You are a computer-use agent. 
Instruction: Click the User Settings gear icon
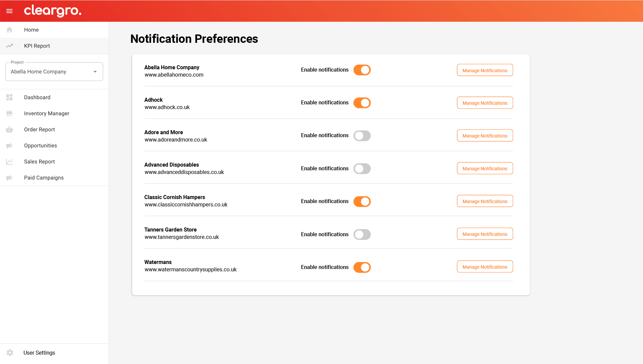coord(10,353)
